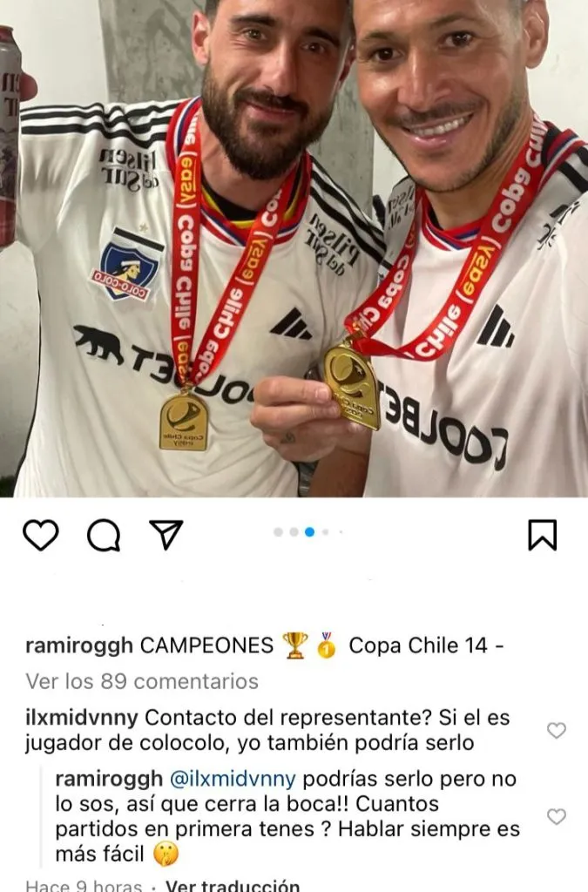Expand caption text CAMPEONES Copa Chile
The width and height of the screenshot is (588, 892).
(x=321, y=646)
